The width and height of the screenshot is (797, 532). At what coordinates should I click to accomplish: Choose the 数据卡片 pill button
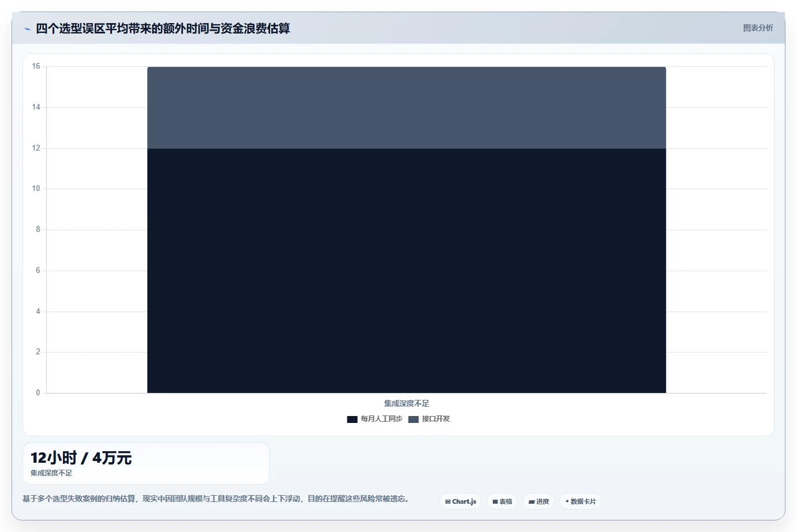(x=581, y=501)
